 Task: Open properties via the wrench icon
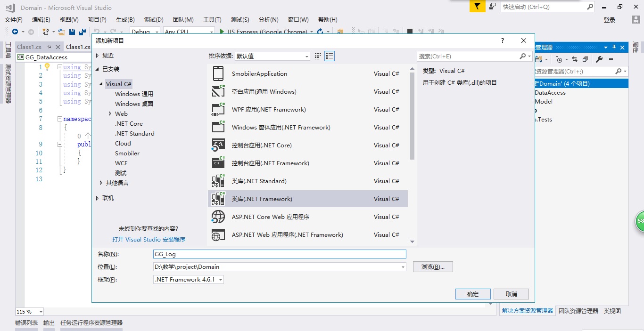coord(599,59)
